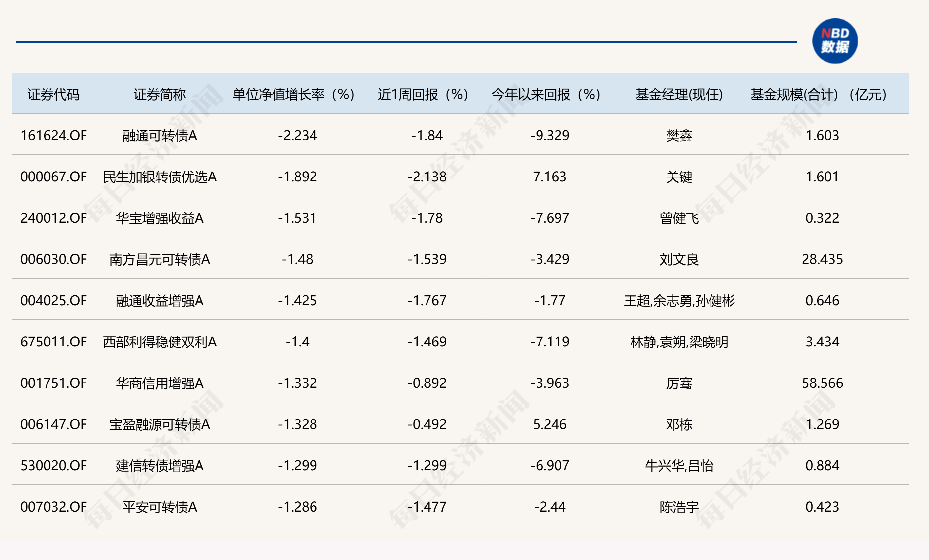
Task: Click managers 牛兴华,吕怡
Action: pos(679,465)
